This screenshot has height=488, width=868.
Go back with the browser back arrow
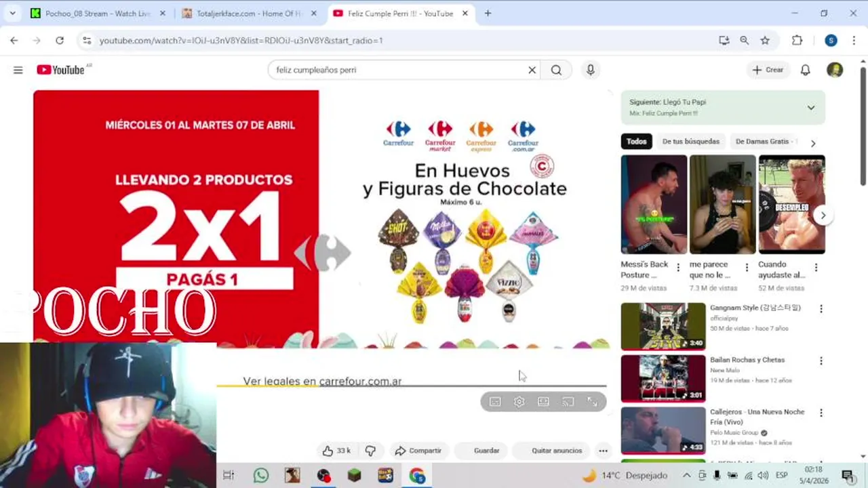pyautogui.click(x=14, y=41)
